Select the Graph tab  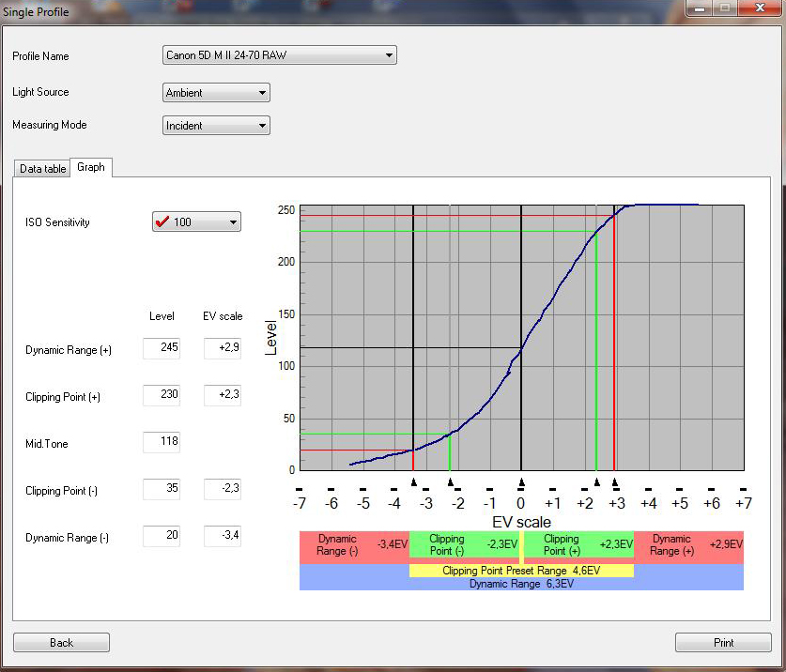(91, 167)
